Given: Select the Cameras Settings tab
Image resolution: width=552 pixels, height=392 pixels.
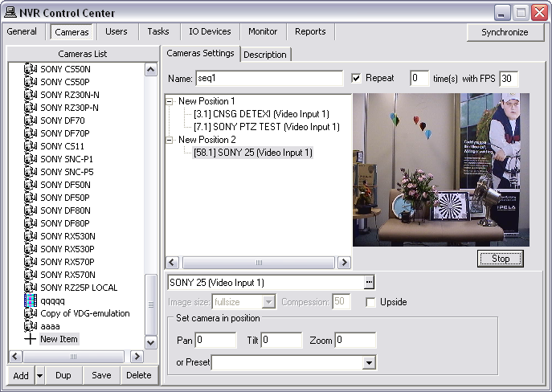Looking at the screenshot, I should (200, 53).
